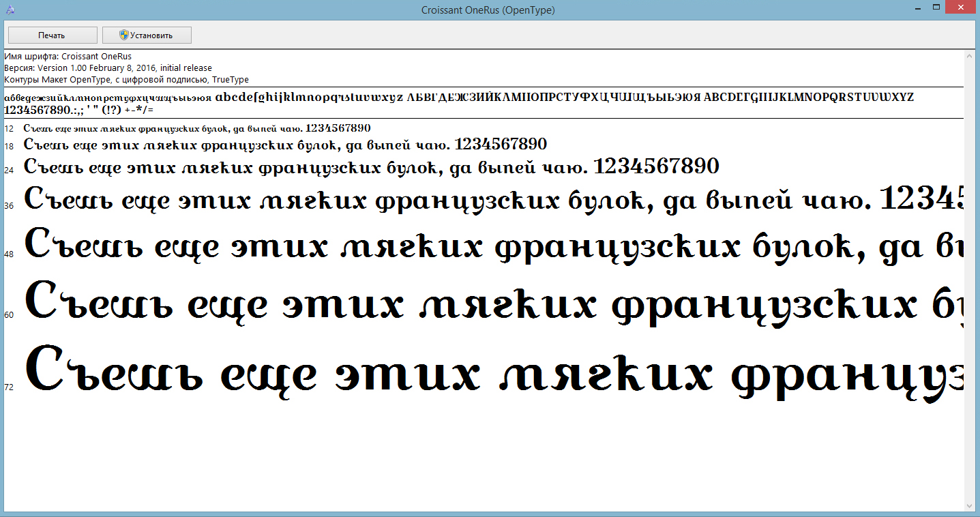This screenshot has width=980, height=517.
Task: Click the 'Контуры Макет OpenType' line
Action: (x=127, y=80)
